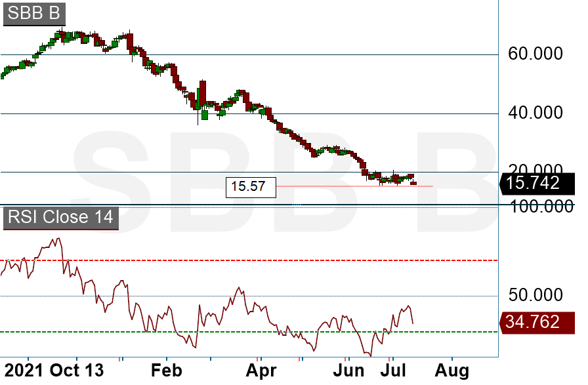The image size is (588, 385).
Task: Click the RSI value tag 34.762
Action: 537,323
